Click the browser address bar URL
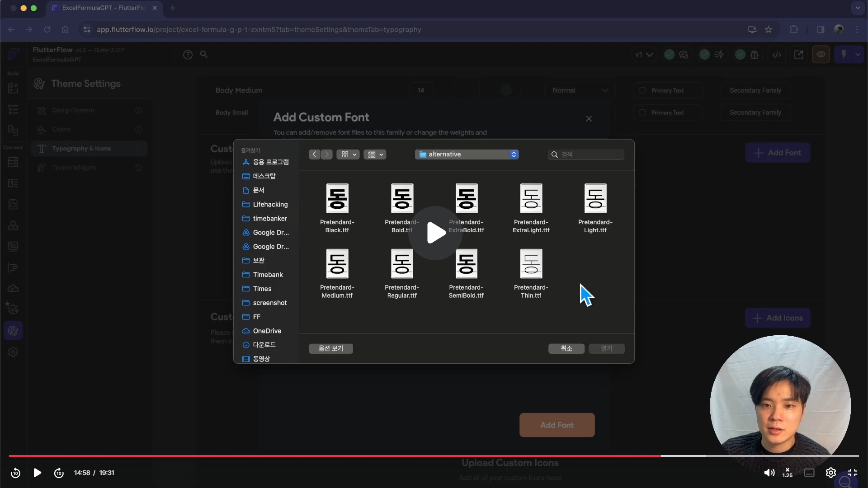The width and height of the screenshot is (868, 488). tap(259, 29)
